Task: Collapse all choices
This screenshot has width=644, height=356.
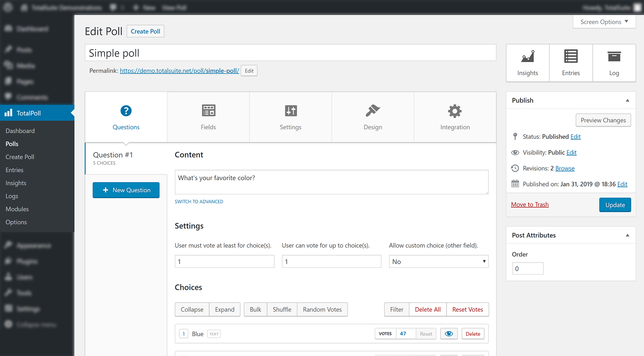Action: pos(192,309)
